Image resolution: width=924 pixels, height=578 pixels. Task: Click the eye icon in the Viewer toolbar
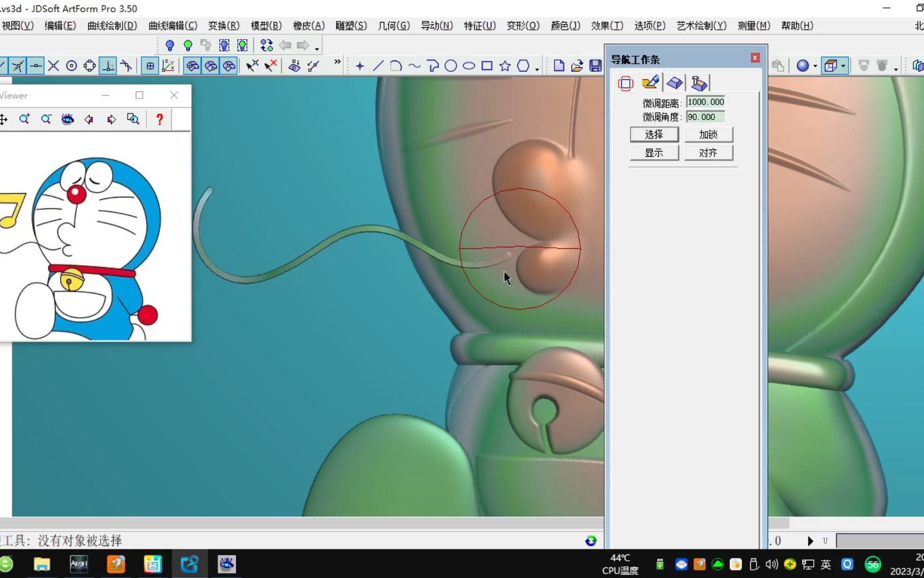pyautogui.click(x=67, y=119)
